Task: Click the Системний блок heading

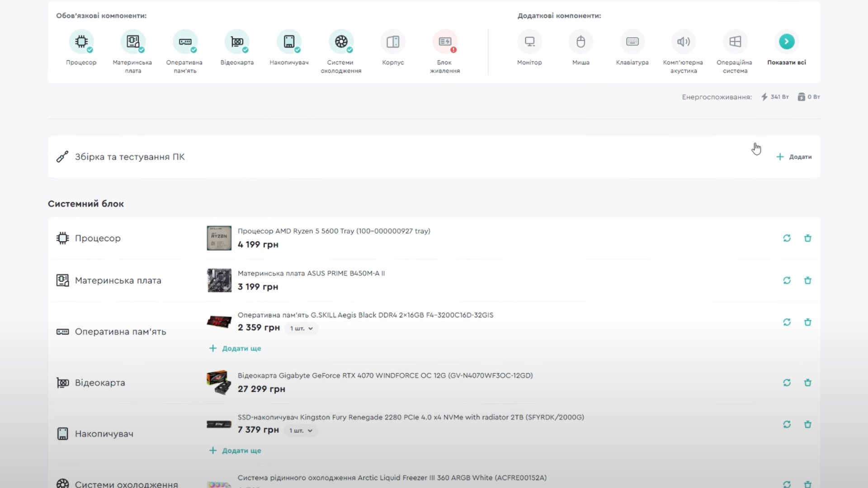Action: [86, 204]
